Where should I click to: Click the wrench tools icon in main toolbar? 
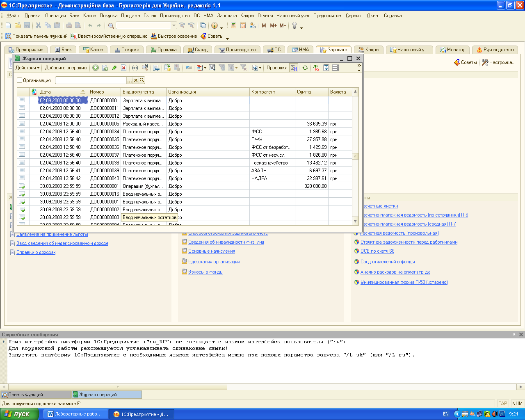point(294,25)
